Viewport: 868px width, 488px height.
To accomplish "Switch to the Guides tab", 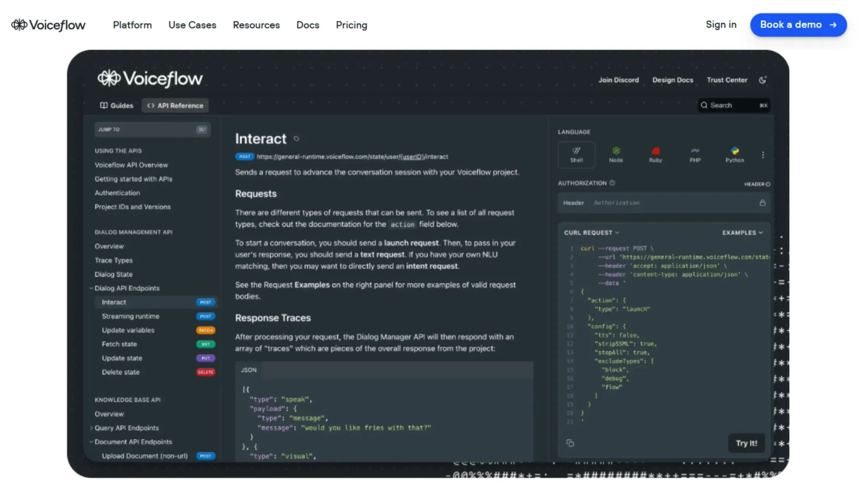I will tap(116, 105).
